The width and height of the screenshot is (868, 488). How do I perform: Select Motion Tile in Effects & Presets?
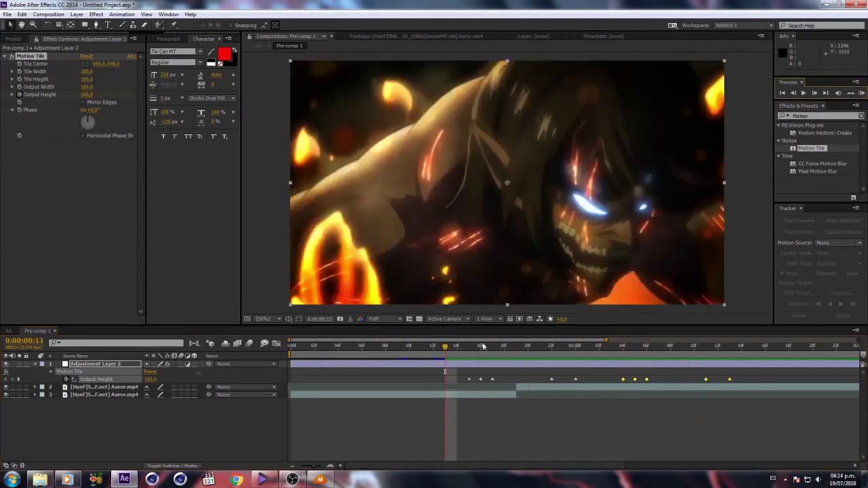pos(811,148)
